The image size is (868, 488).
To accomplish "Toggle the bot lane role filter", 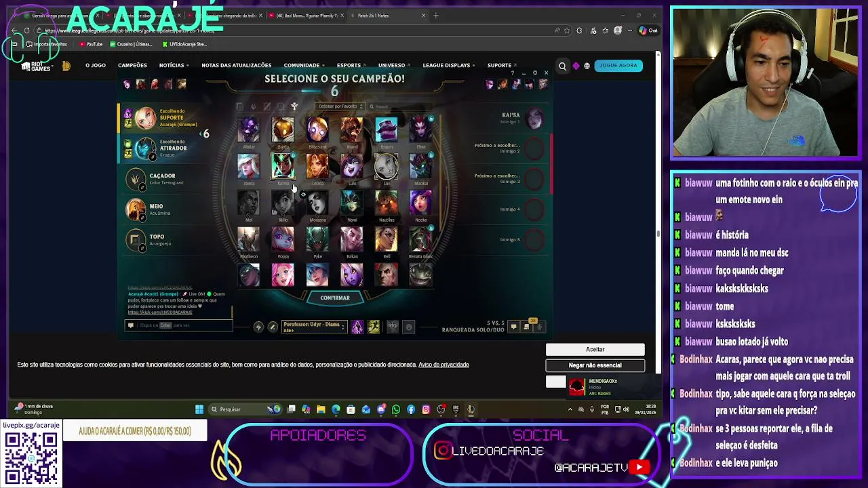I will 280,106.
